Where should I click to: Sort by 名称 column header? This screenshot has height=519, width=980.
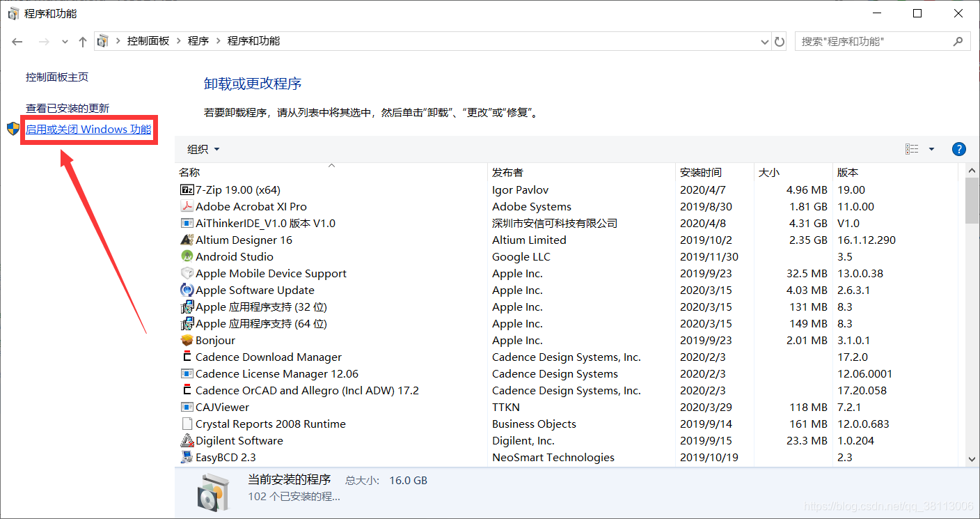(331, 172)
